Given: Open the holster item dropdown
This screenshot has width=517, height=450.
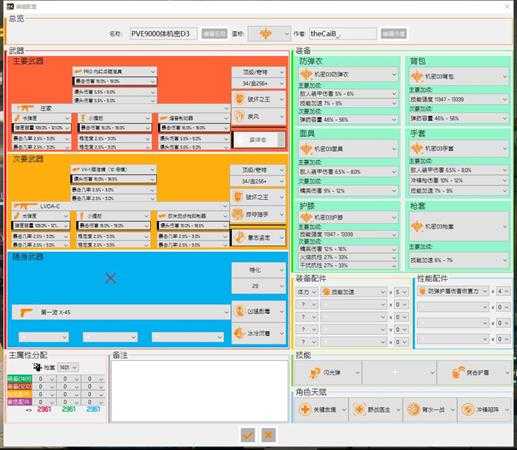Looking at the screenshot, I should (x=459, y=227).
